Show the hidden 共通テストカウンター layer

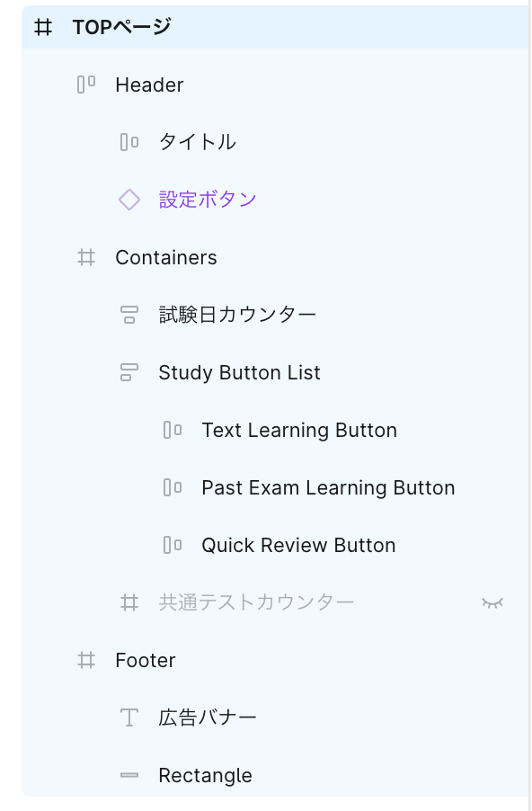pos(492,602)
